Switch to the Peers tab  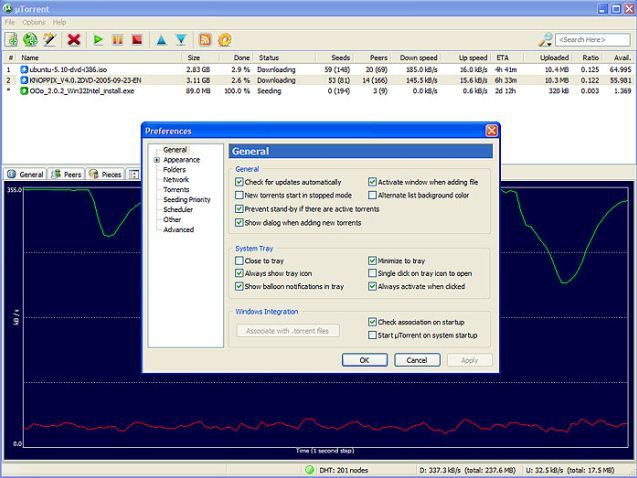pos(67,174)
